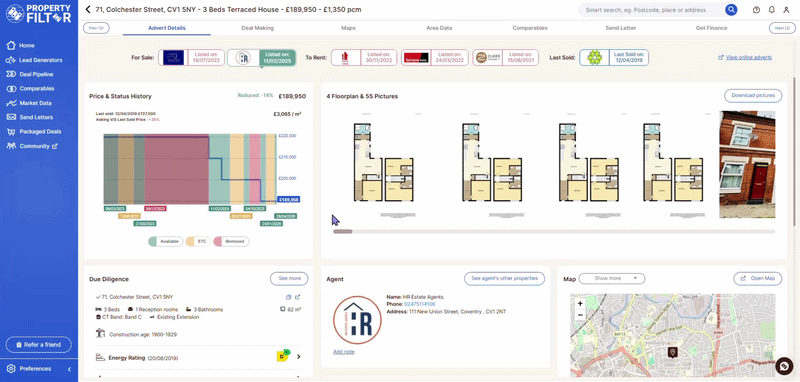Screen dimensions: 800x382
Task: Open address external link icon in Due Diligence
Action: (298, 297)
